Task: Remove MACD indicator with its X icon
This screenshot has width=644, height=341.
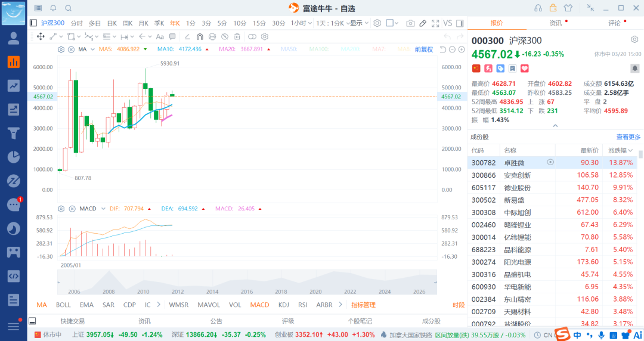Action: pyautogui.click(x=72, y=209)
